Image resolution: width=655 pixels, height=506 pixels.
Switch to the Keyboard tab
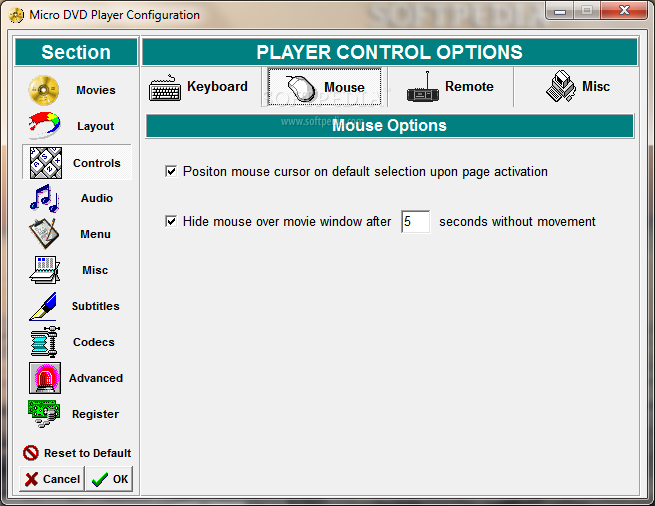pos(199,87)
